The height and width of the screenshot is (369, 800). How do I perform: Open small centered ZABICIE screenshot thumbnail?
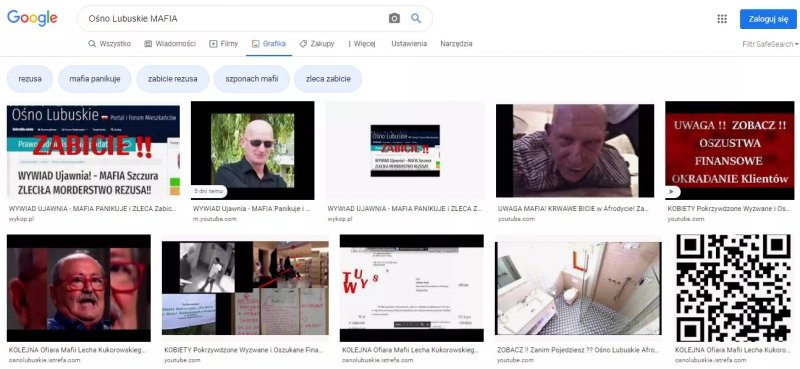point(405,150)
